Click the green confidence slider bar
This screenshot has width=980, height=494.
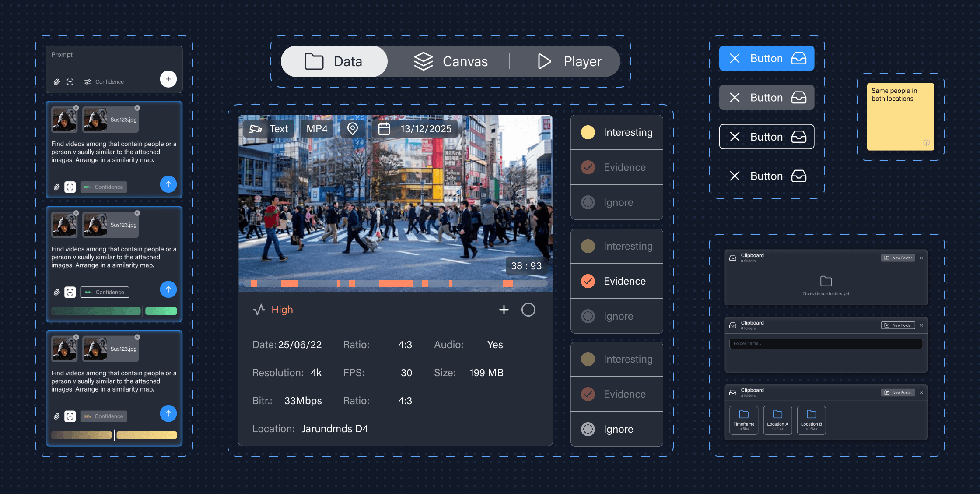[x=114, y=311]
